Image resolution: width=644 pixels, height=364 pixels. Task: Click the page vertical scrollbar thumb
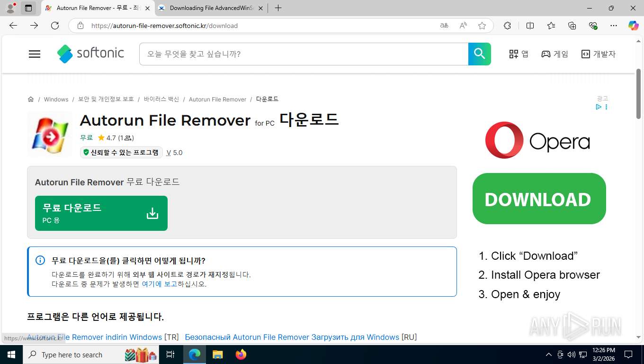638,94
